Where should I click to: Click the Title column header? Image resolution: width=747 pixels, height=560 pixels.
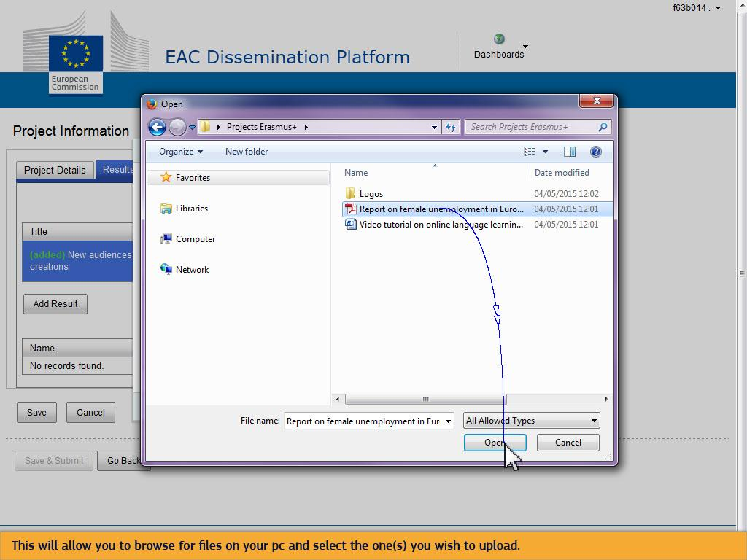tap(77, 231)
